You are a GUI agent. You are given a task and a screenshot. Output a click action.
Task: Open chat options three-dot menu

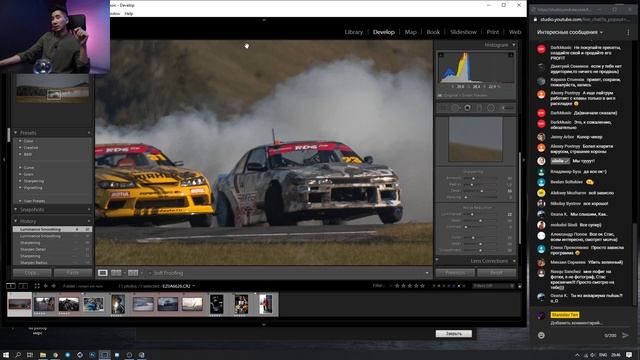628,32
